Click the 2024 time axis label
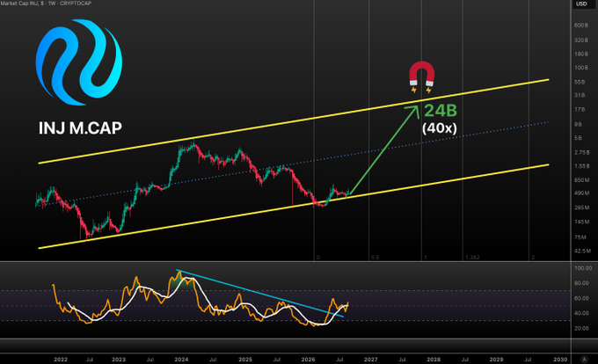This screenshot has width=598, height=364. click(181, 360)
